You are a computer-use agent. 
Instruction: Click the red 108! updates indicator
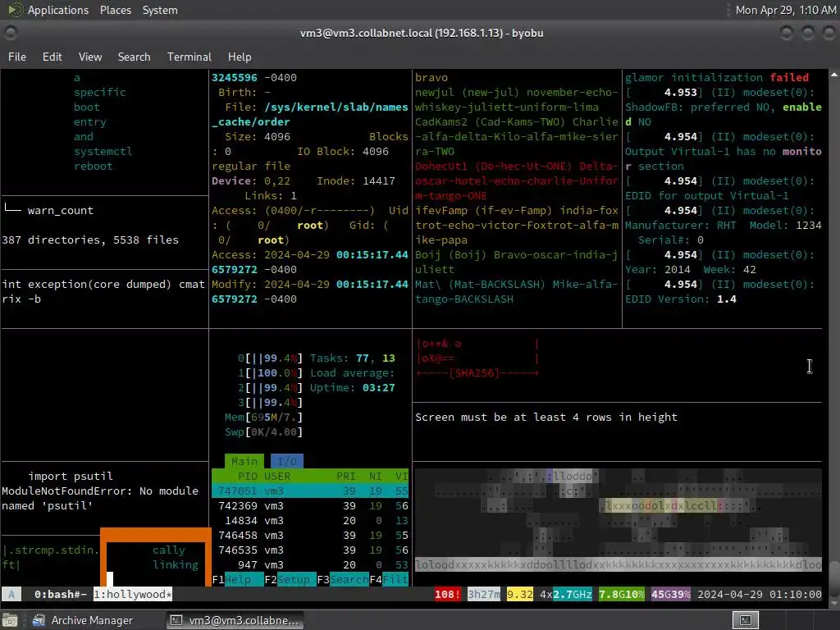click(447, 594)
